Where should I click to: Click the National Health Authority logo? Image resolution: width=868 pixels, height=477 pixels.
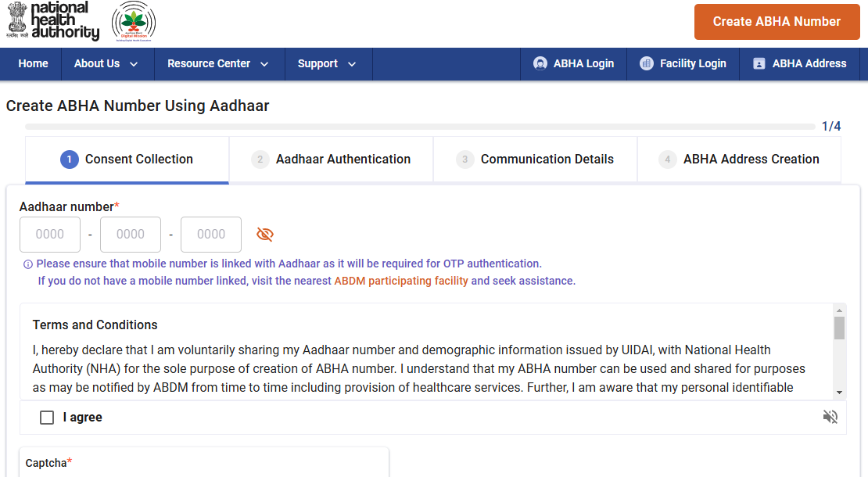(53, 21)
